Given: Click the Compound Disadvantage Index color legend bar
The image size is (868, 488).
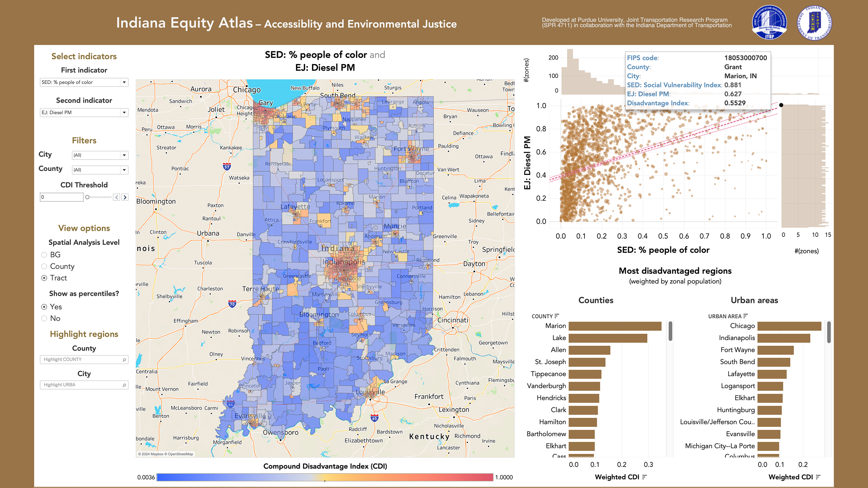Looking at the screenshot, I should [325, 477].
